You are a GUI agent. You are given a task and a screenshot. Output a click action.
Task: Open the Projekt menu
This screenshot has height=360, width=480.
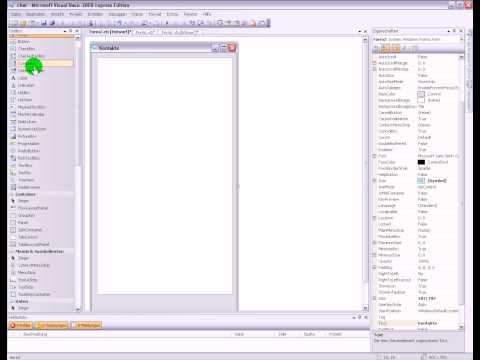[76, 14]
